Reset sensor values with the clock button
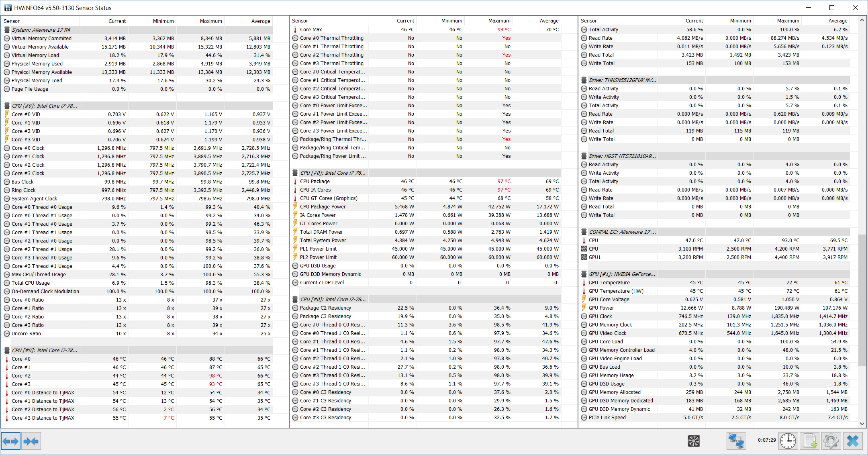This screenshot has width=868, height=455. 788,441
